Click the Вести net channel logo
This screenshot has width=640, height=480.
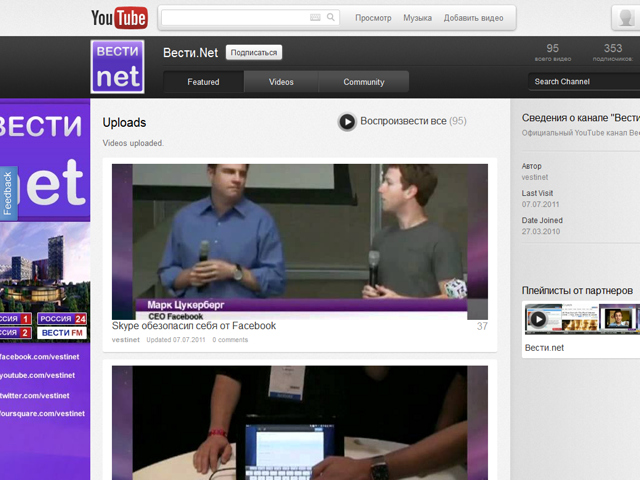pyautogui.click(x=118, y=67)
